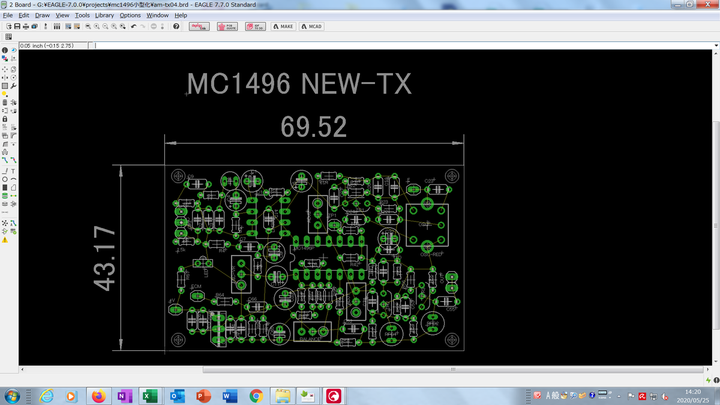720x405 pixels.
Task: Click the MCAD button
Action: point(312,26)
